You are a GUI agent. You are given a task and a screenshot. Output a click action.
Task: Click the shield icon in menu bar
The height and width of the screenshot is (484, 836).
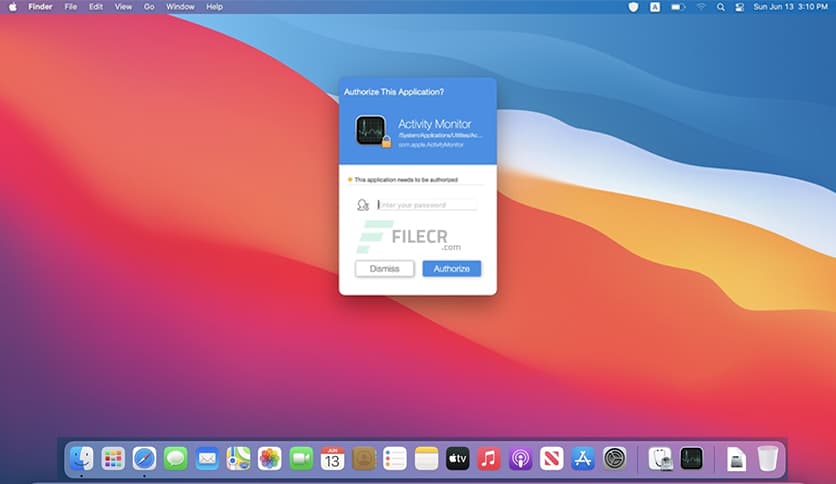pos(633,7)
